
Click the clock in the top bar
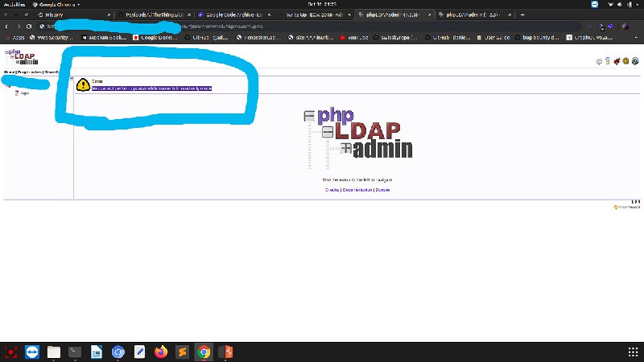[x=322, y=4]
